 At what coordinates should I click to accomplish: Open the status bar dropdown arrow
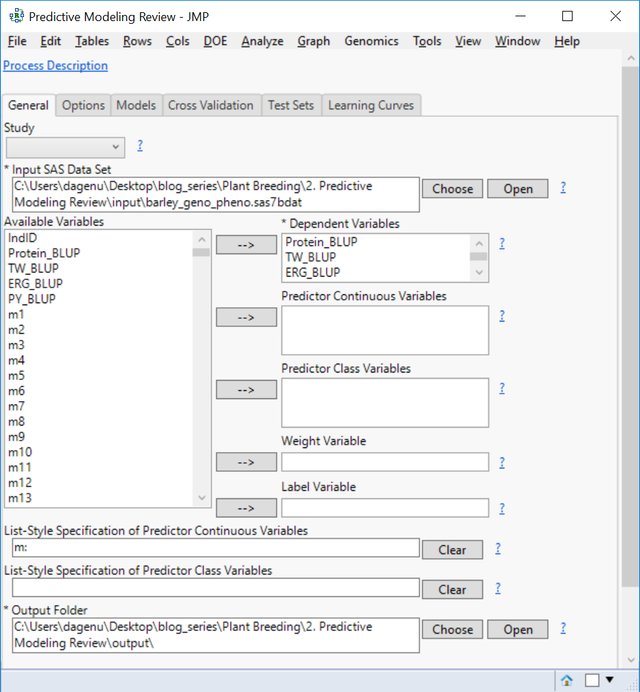tap(610, 680)
